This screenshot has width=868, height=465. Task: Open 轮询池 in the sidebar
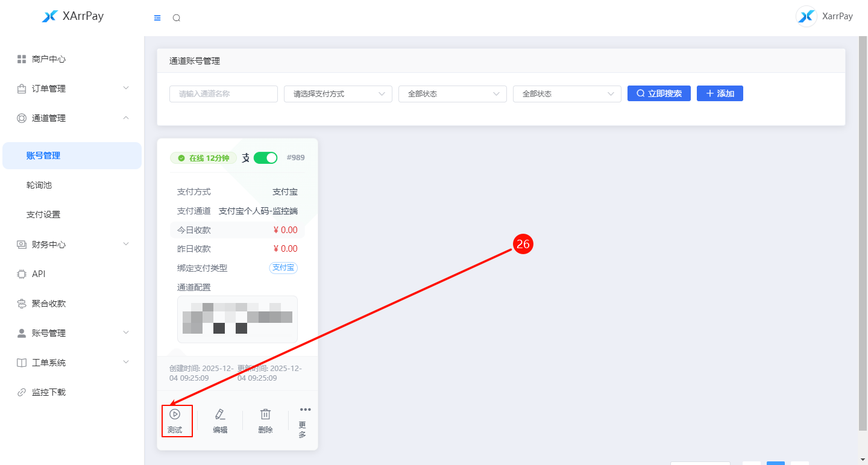39,185
